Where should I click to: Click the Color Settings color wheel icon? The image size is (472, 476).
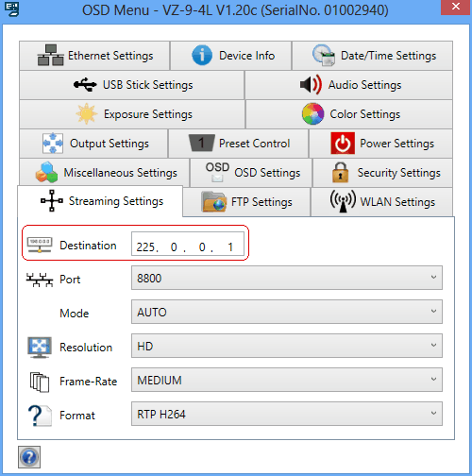[312, 113]
